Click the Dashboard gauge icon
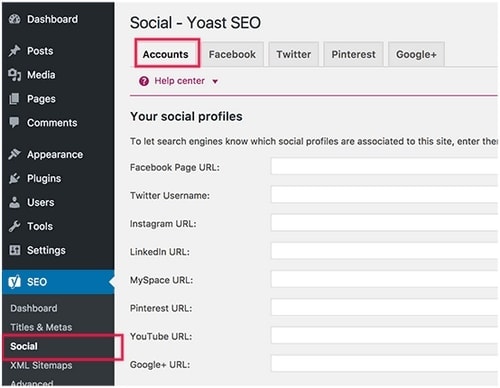Image resolution: width=500 pixels, height=388 pixels. (15, 19)
